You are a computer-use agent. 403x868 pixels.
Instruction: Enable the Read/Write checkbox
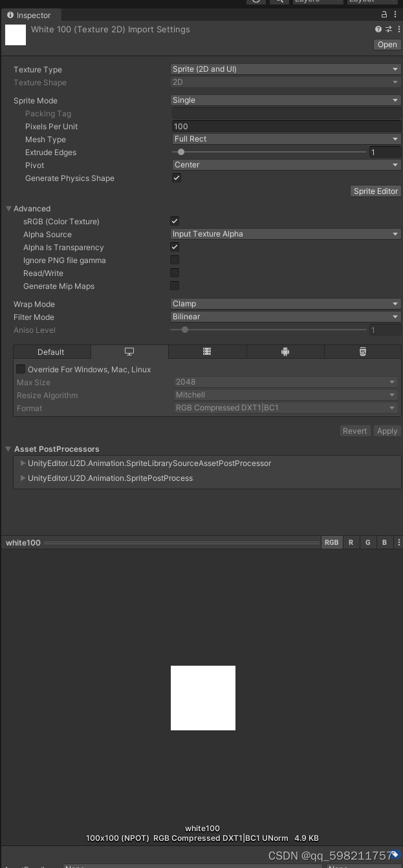pyautogui.click(x=174, y=273)
